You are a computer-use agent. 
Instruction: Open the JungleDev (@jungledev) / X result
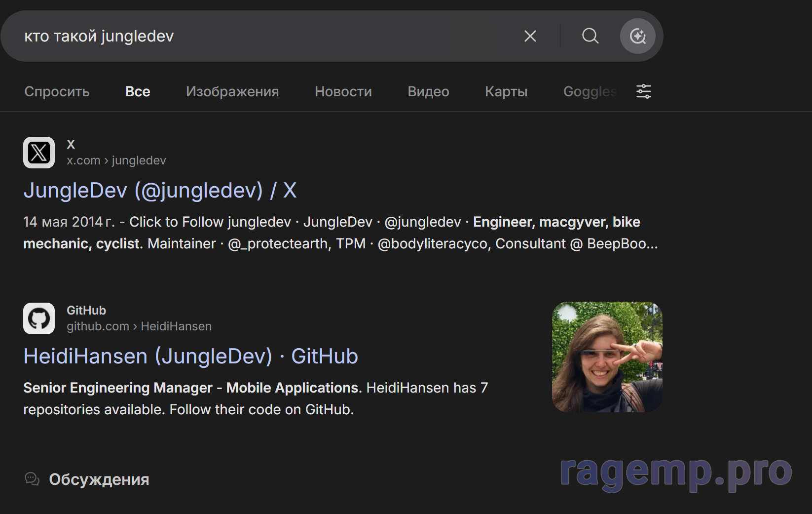[x=160, y=191]
